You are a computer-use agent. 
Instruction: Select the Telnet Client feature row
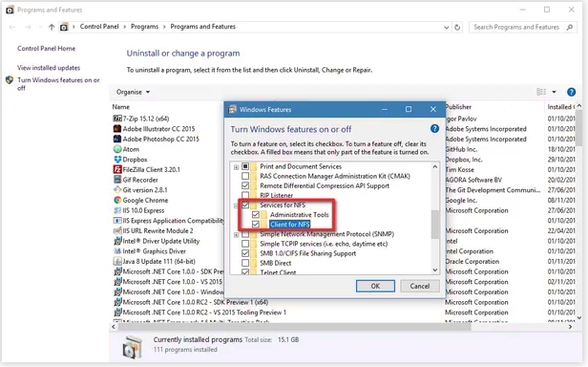(x=278, y=272)
